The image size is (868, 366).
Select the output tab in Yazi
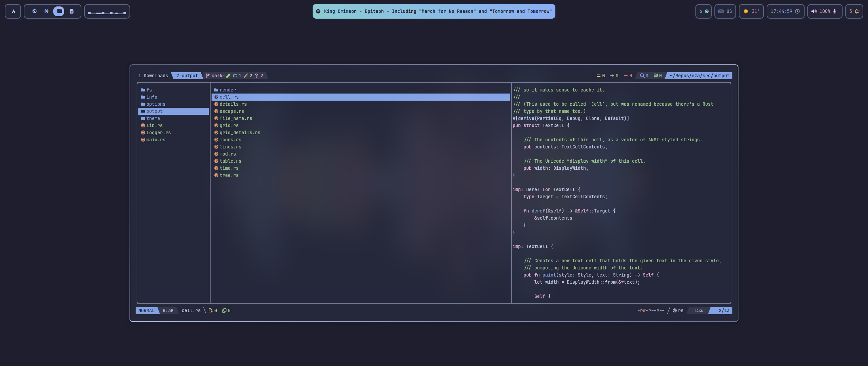coord(186,76)
